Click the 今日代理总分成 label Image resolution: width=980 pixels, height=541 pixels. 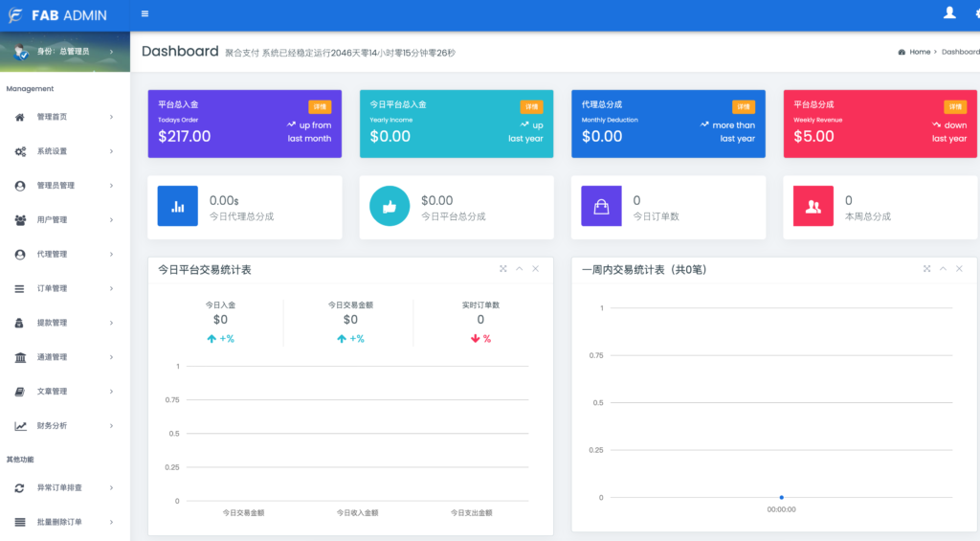pyautogui.click(x=241, y=216)
